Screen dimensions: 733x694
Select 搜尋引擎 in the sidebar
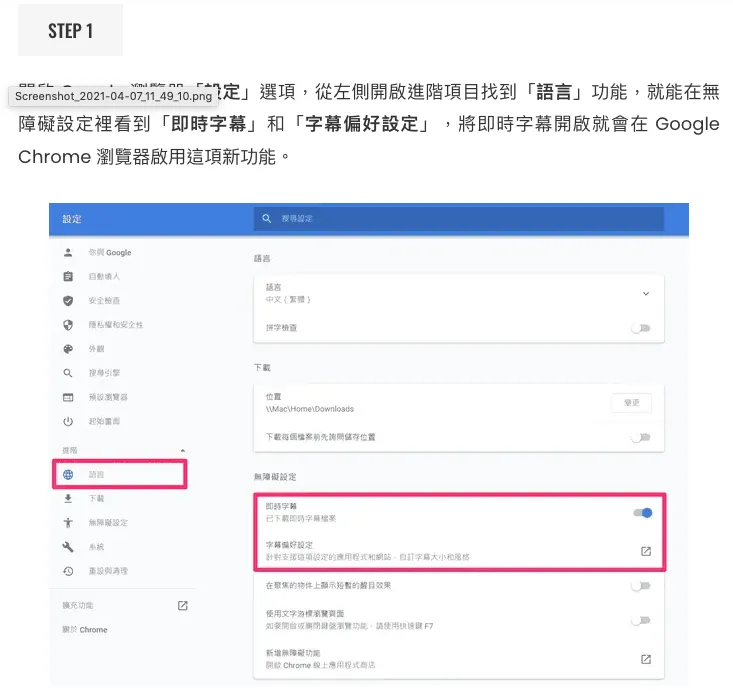104,373
